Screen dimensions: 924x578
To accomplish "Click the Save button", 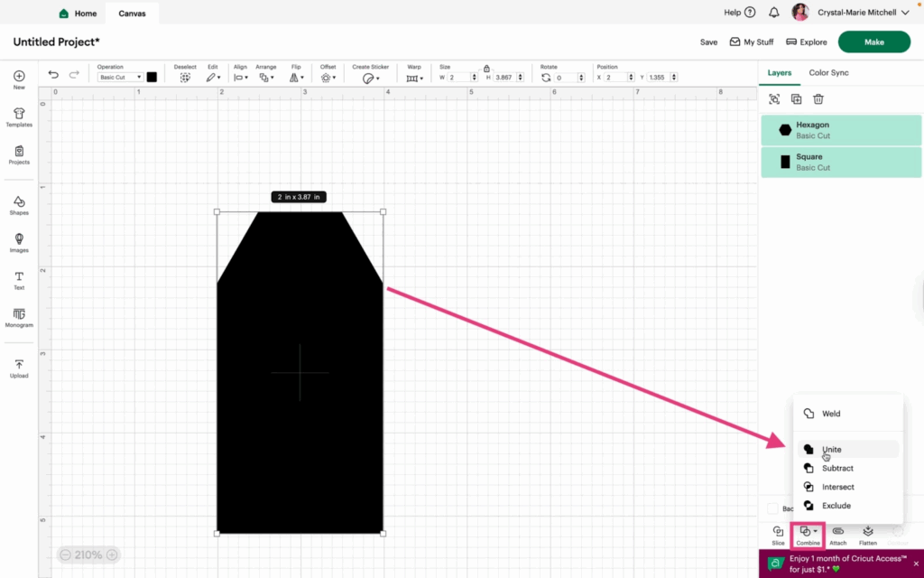I will click(708, 42).
